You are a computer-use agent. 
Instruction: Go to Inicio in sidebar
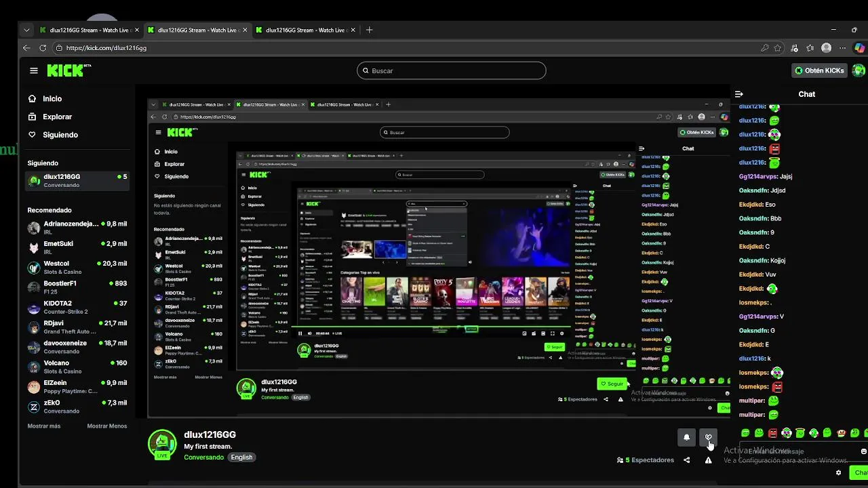52,99
